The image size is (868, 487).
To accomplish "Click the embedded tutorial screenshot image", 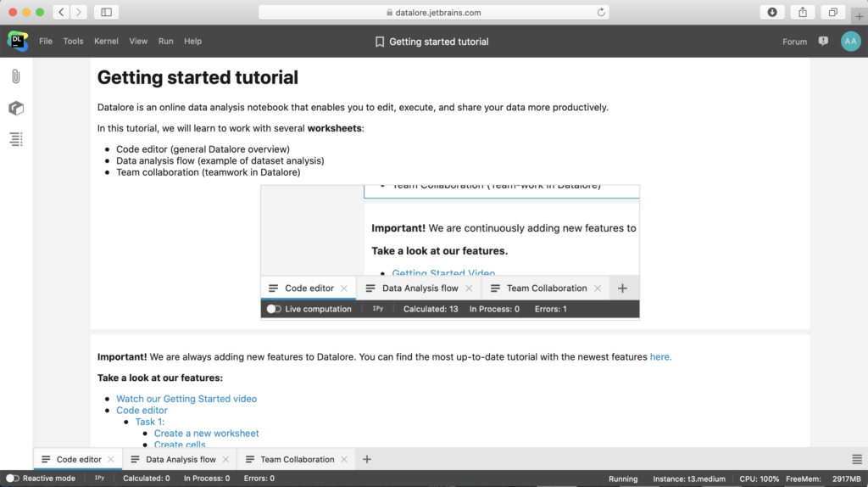I will point(450,253).
